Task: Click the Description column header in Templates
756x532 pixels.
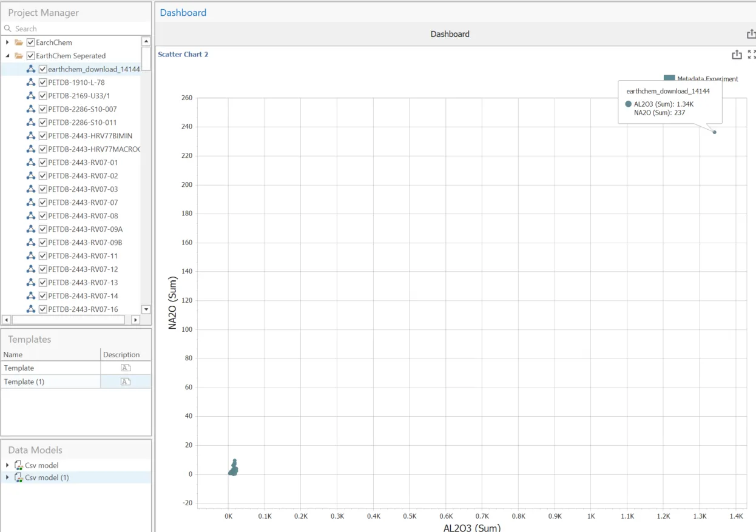Action: 126,355
